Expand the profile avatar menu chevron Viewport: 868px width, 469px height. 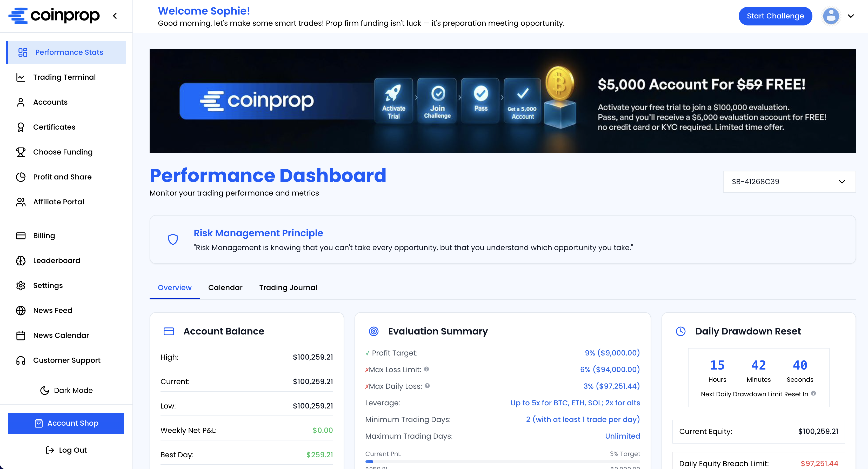[851, 16]
